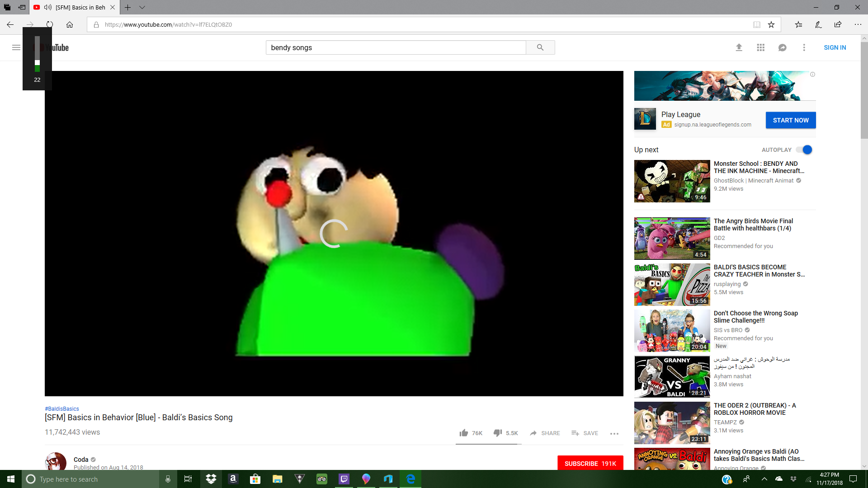
Task: Click the ad info icon
Action: 812,75
